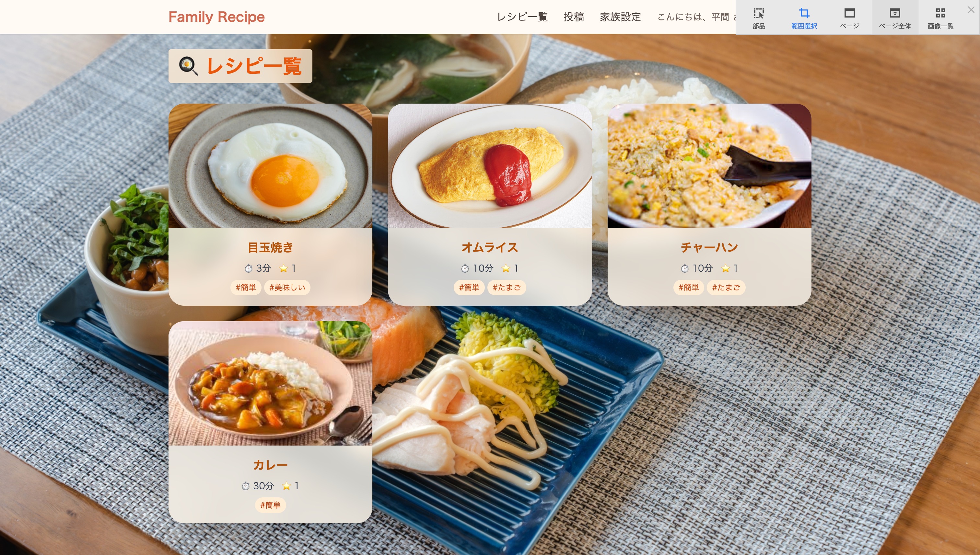Open the 家族設定 navigation link
This screenshot has height=555, width=980.
coord(620,17)
